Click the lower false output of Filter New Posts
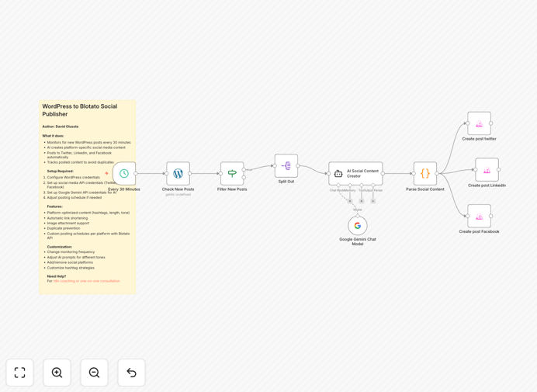Image resolution: width=537 pixels, height=392 pixels. coord(244,178)
